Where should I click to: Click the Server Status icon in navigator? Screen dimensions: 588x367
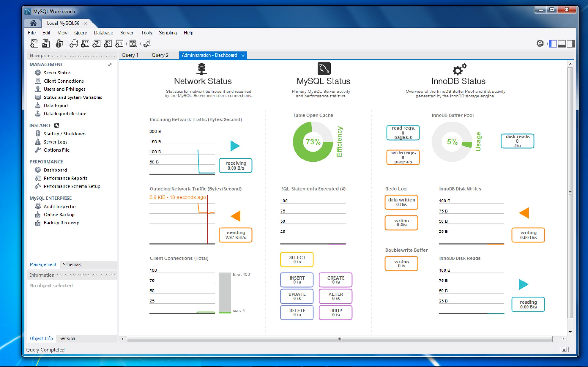(38, 73)
